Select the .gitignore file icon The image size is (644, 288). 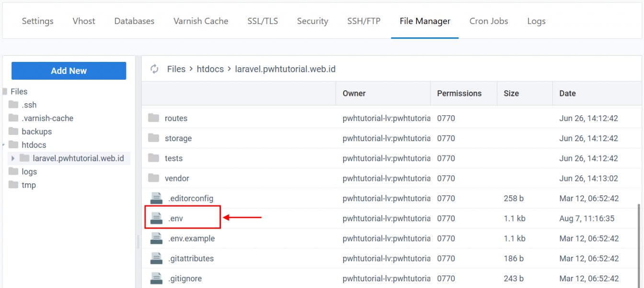pos(156,278)
